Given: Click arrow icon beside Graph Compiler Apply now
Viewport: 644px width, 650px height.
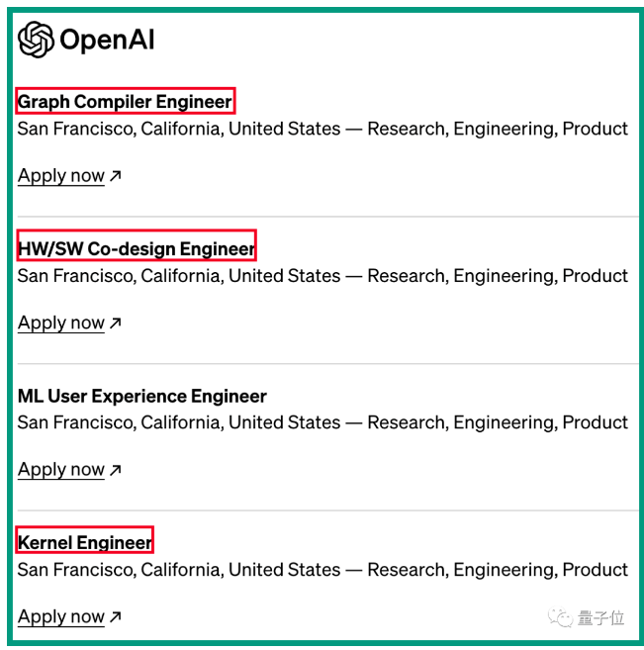Looking at the screenshot, I should point(115,176).
